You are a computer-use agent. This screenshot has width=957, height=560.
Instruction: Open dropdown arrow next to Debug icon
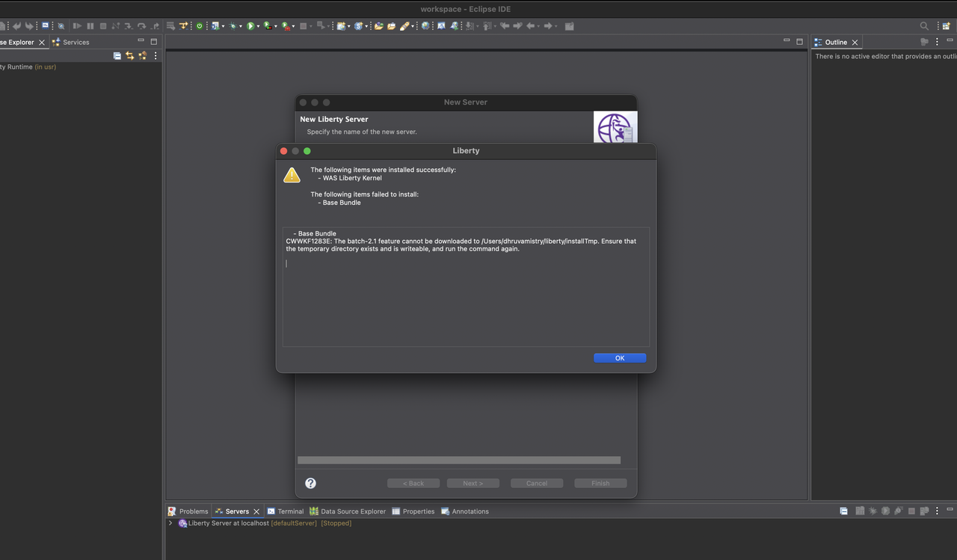pos(241,26)
